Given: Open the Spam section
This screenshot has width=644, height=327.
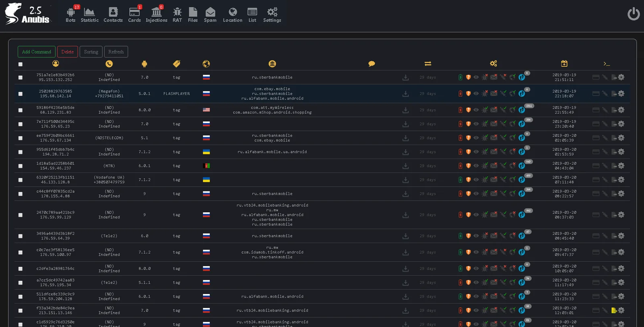Looking at the screenshot, I should pyautogui.click(x=210, y=15).
